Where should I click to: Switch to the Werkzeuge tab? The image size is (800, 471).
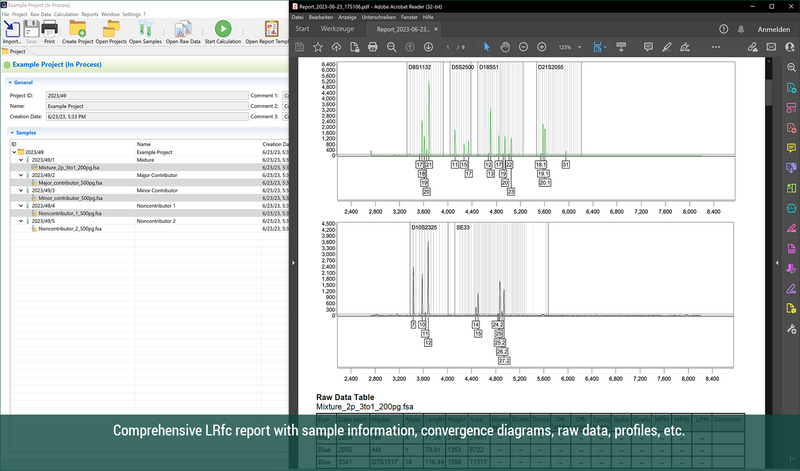point(337,29)
